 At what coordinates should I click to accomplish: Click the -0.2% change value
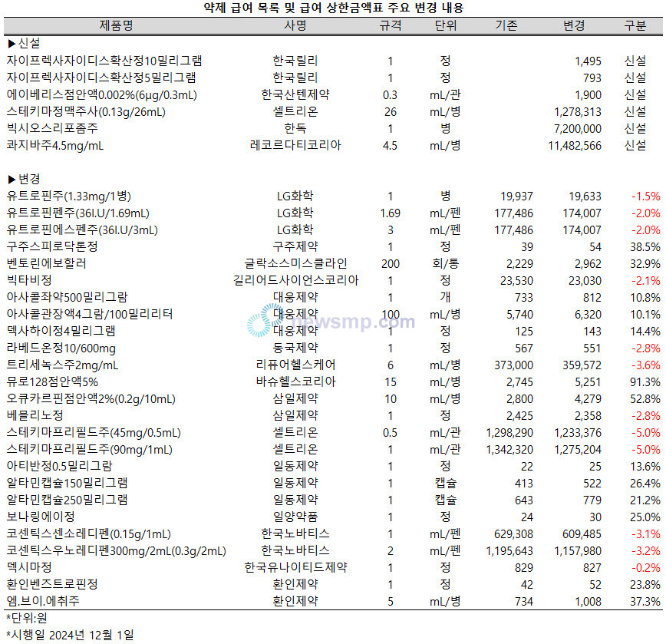pyautogui.click(x=645, y=568)
